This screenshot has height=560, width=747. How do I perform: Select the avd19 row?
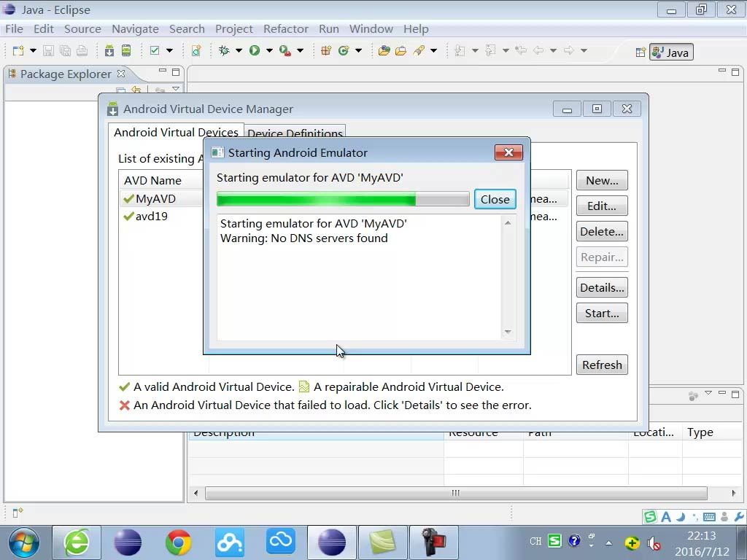pyautogui.click(x=344, y=216)
